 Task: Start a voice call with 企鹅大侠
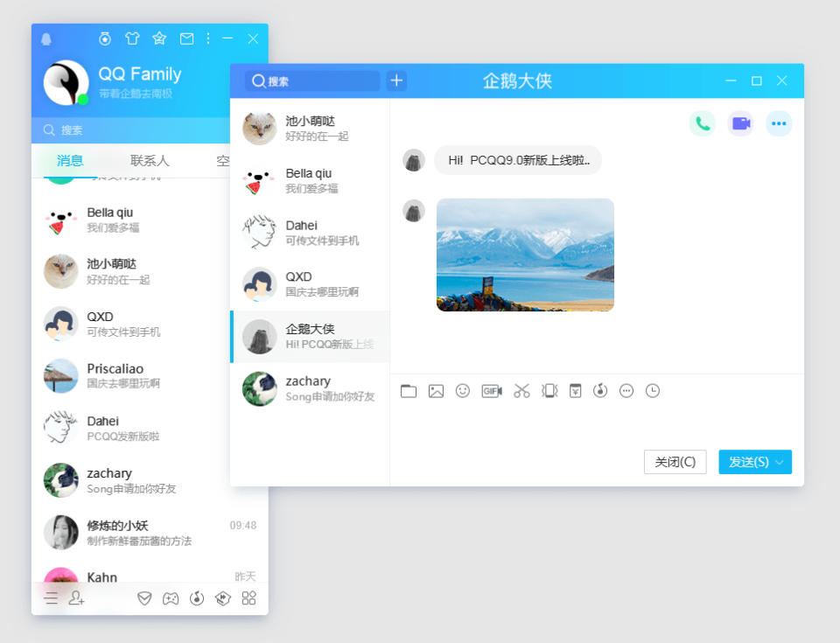(x=702, y=123)
